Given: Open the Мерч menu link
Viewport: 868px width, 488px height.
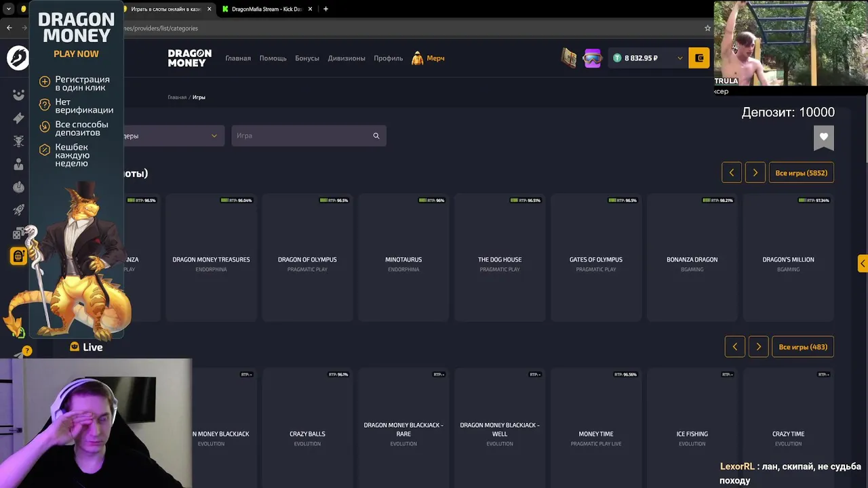Looking at the screenshot, I should 436,58.
